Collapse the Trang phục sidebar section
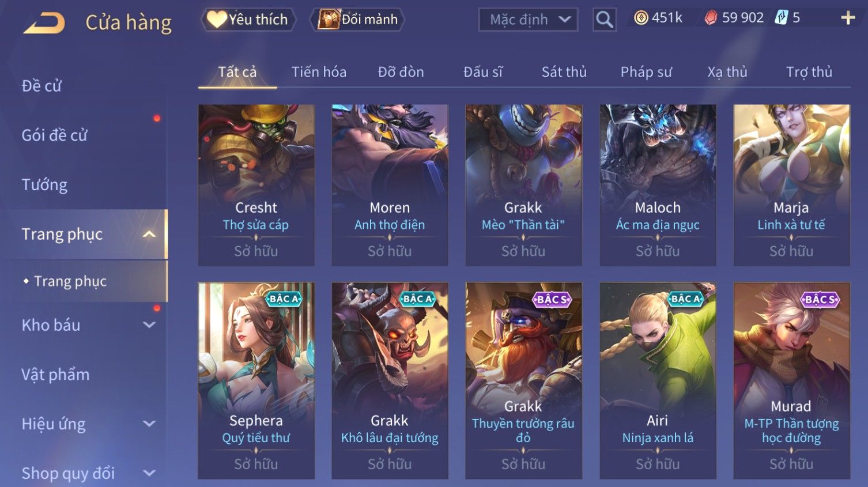Image resolution: width=868 pixels, height=487 pixels. (x=149, y=234)
